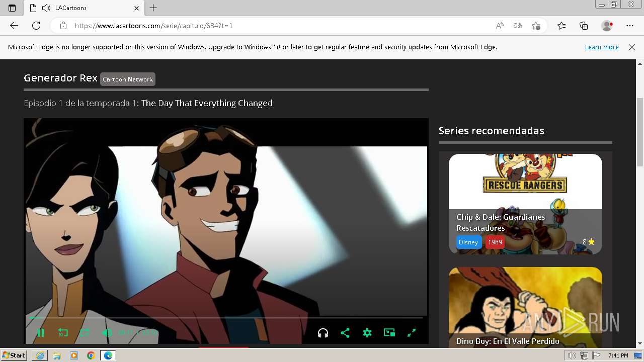Add this page to favorites
The width and height of the screenshot is (644, 362).
(x=536, y=26)
